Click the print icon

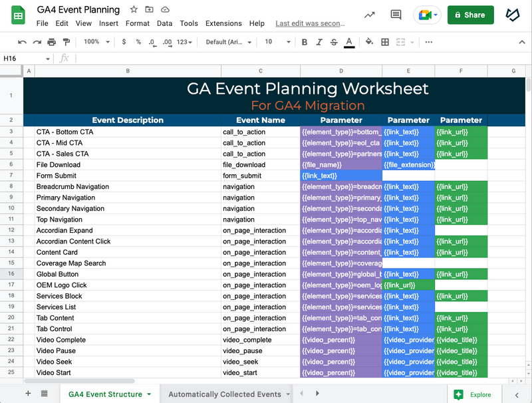coord(52,42)
